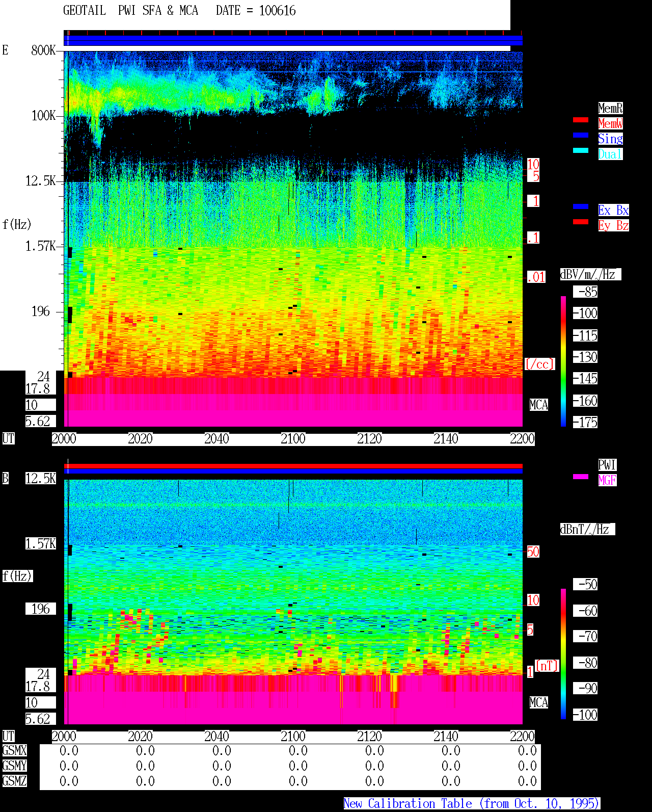Click 2120 on lower UT time axis

coord(370,736)
